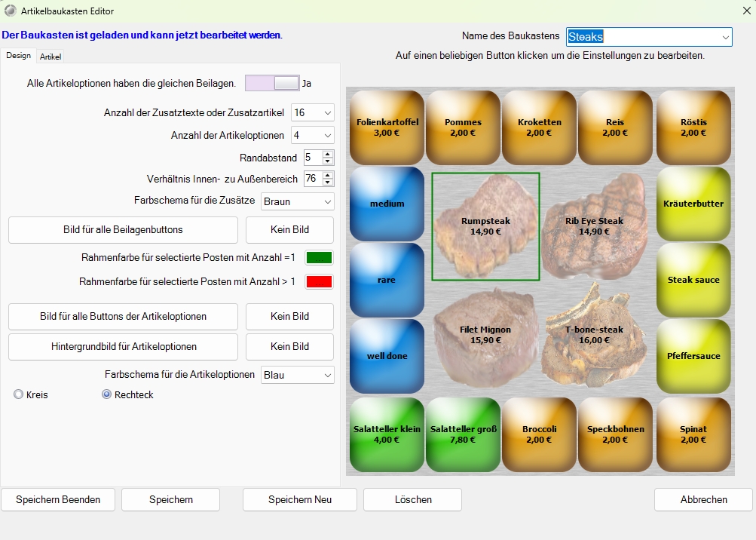Click Kein Bild beside Buttons der Artikeloptionen

[289, 317]
